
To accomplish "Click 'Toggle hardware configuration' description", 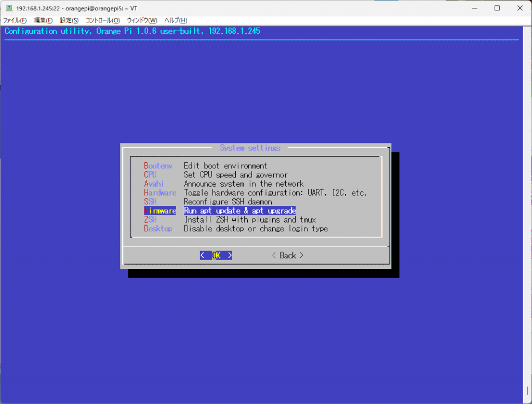I will coord(275,192).
